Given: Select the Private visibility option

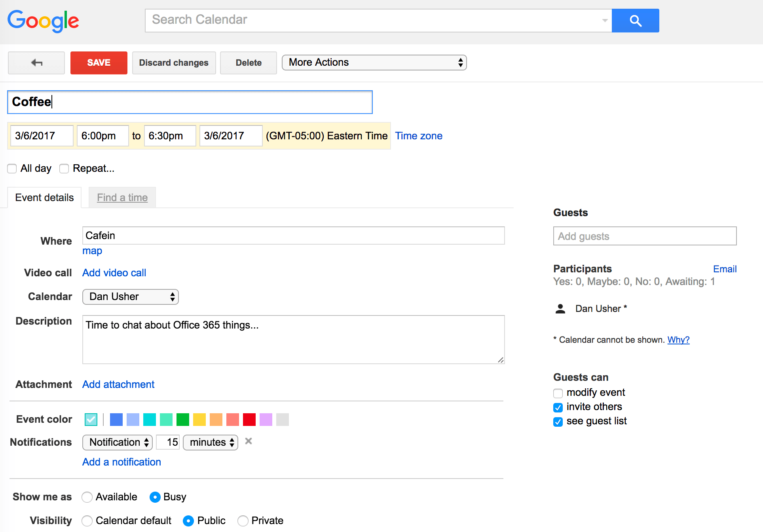Looking at the screenshot, I should coord(243,521).
